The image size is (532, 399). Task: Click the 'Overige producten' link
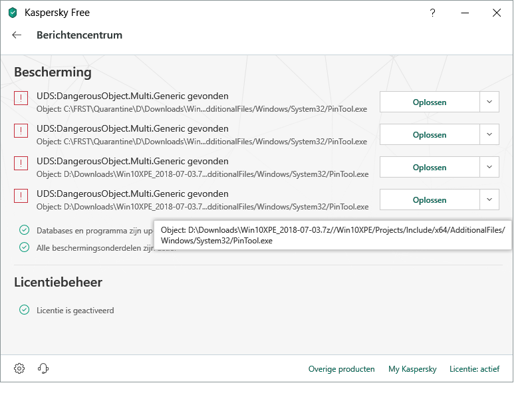point(341,369)
